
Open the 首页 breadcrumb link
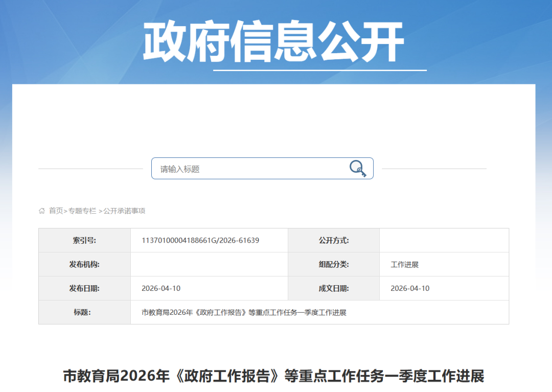(x=56, y=211)
